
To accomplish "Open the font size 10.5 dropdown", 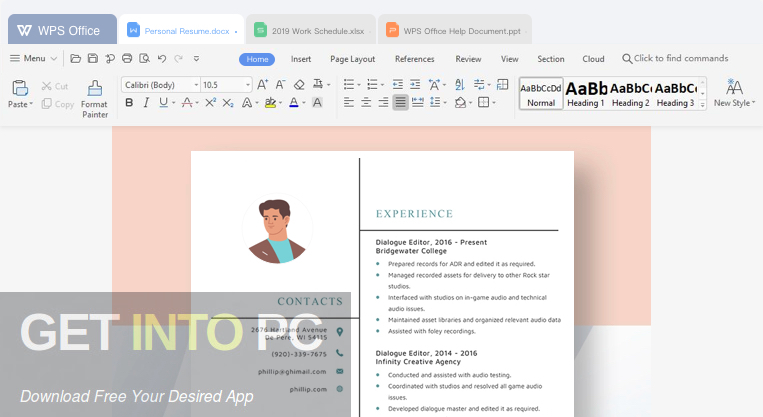I will click(x=248, y=85).
